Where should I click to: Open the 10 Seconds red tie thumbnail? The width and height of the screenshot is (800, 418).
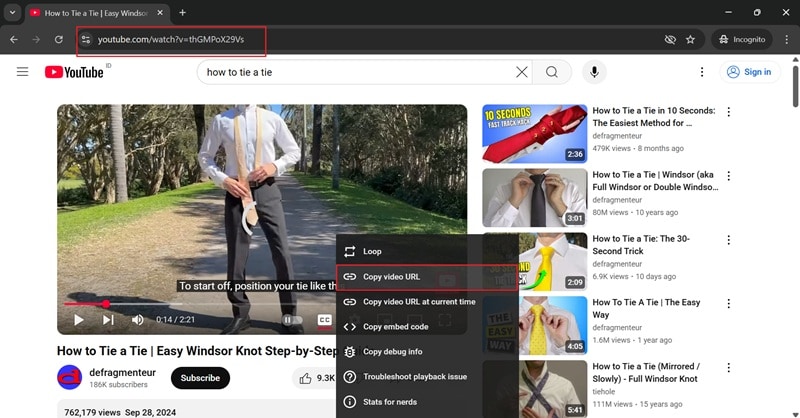pyautogui.click(x=535, y=134)
